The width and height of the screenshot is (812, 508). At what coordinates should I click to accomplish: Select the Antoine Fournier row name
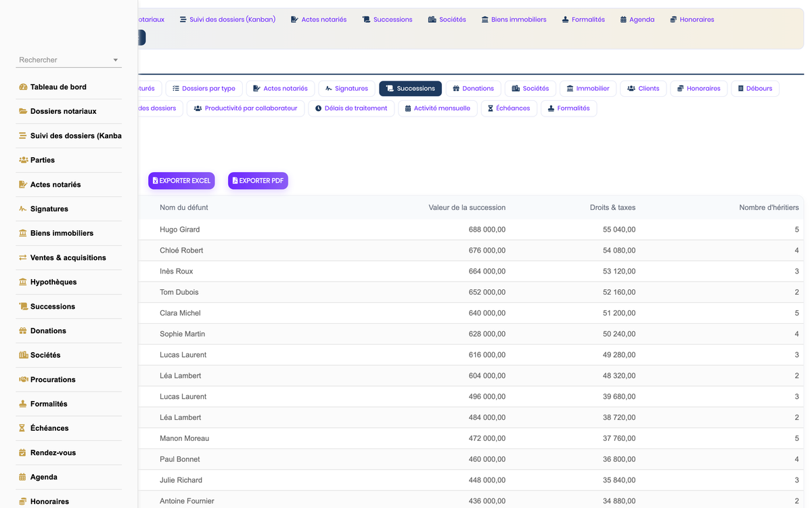[187, 502]
